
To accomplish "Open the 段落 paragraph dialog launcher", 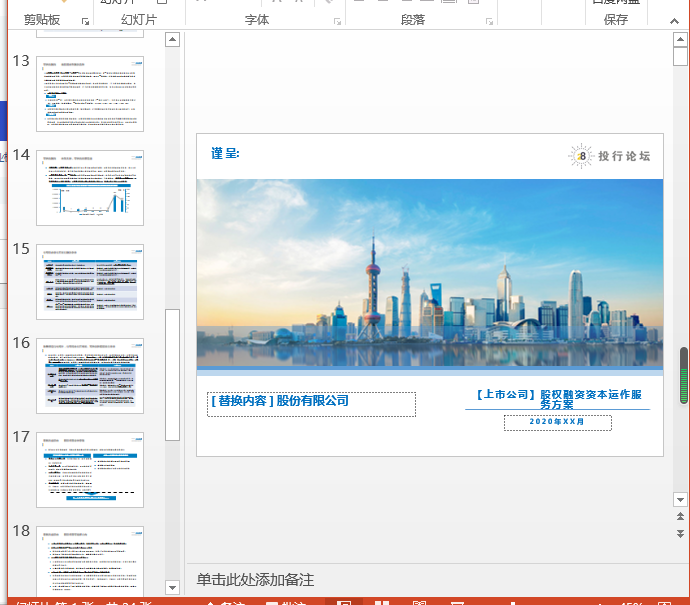I will pyautogui.click(x=489, y=21).
